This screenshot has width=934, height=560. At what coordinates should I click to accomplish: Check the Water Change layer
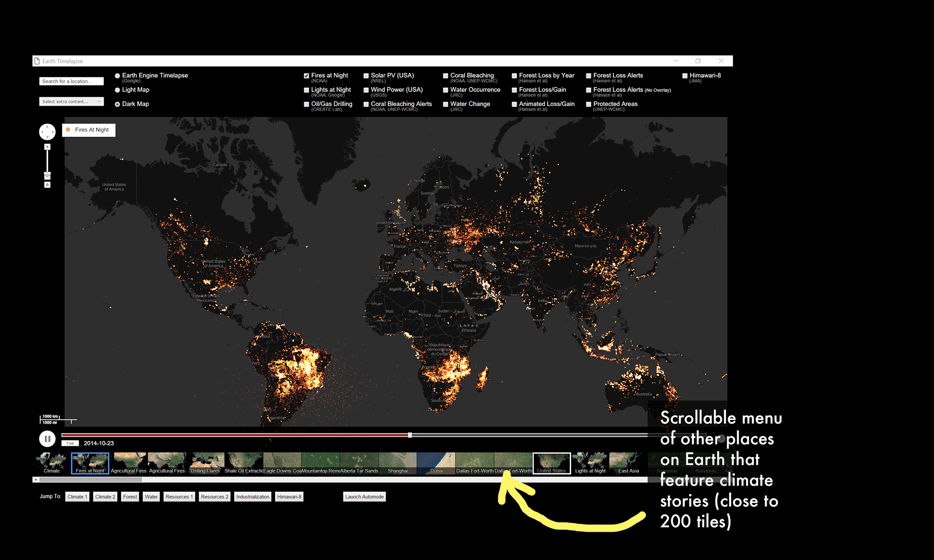tap(446, 104)
